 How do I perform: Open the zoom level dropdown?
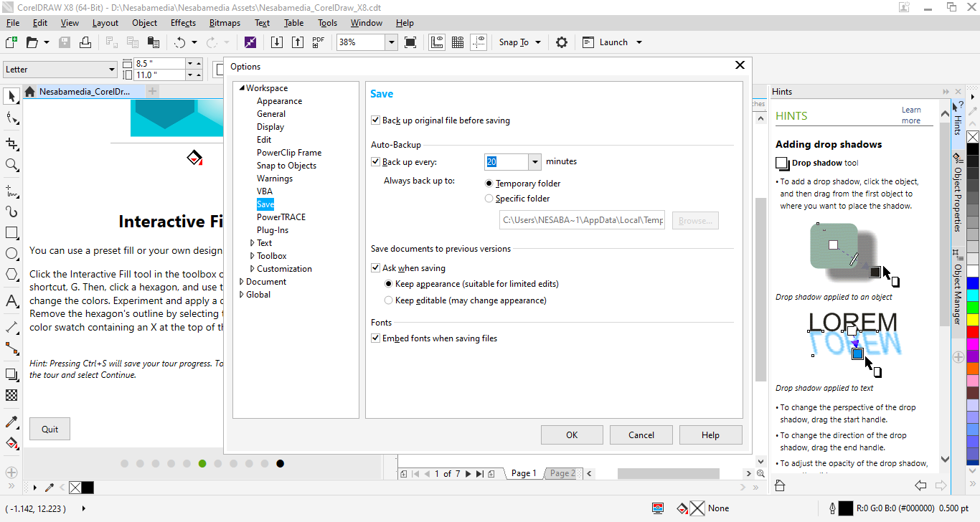[x=391, y=42]
